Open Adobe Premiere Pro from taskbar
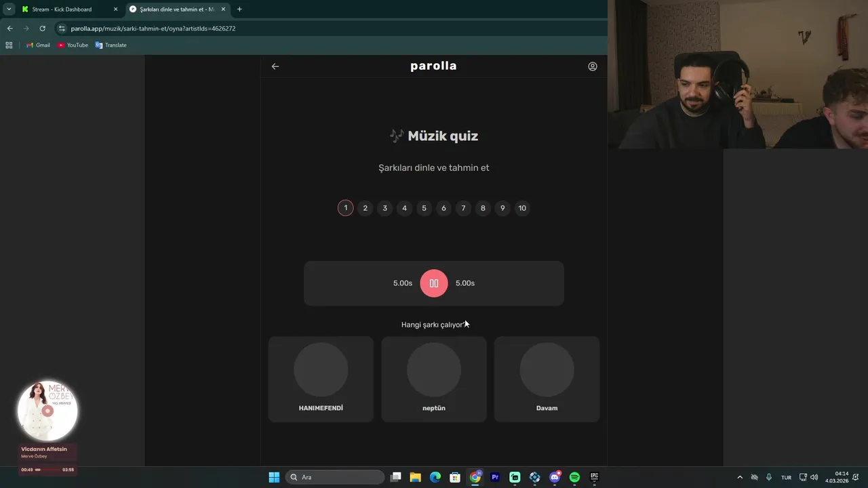This screenshot has width=868, height=488. click(495, 477)
